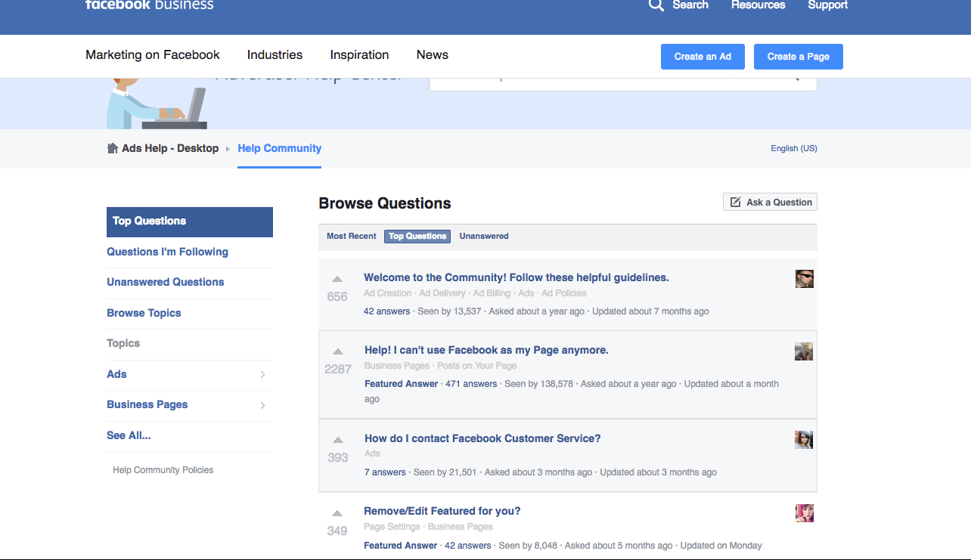The image size is (971, 560).
Task: View 471 answers link
Action: click(471, 384)
